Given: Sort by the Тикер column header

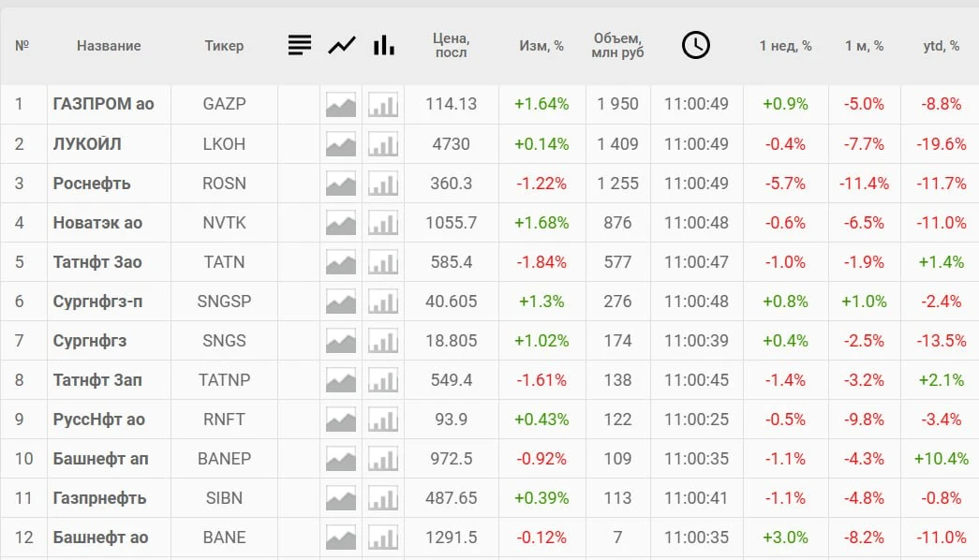Looking at the screenshot, I should tap(224, 46).
